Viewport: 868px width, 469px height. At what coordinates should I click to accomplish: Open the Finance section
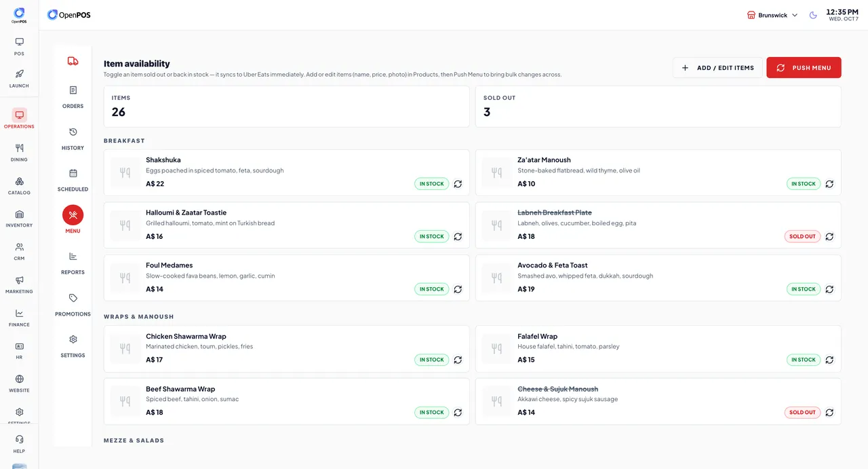(19, 317)
